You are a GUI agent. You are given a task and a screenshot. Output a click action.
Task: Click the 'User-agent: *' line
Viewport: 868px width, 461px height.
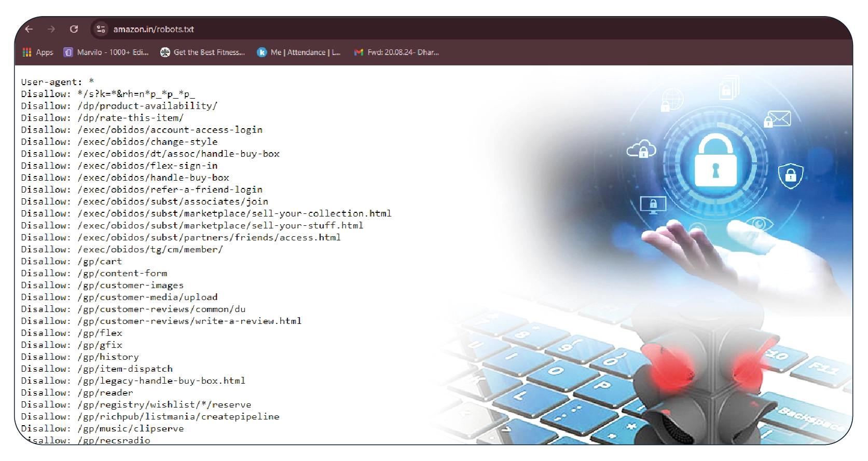[58, 82]
